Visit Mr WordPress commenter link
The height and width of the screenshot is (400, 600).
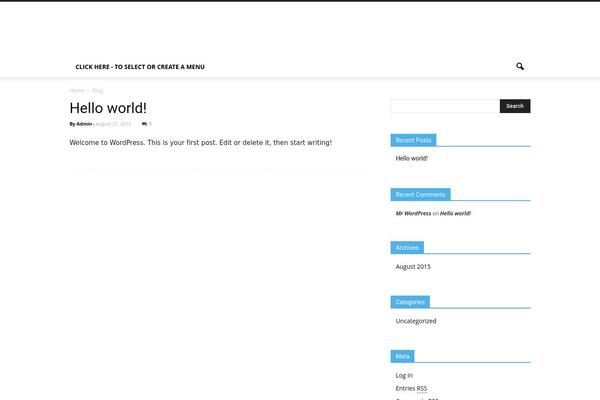coord(413,213)
